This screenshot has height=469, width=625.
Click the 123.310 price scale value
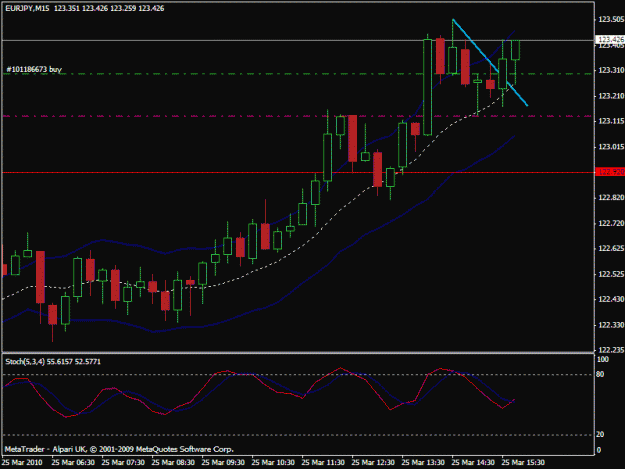pyautogui.click(x=611, y=70)
